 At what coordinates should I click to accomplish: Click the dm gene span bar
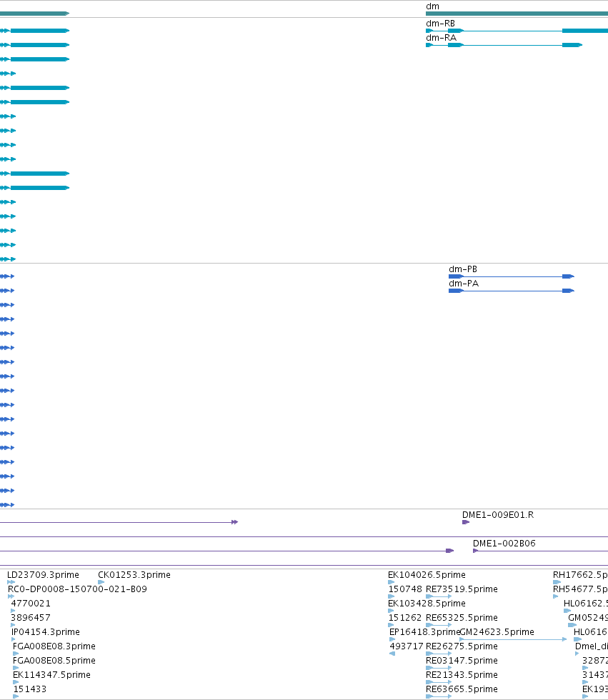coord(517,14)
